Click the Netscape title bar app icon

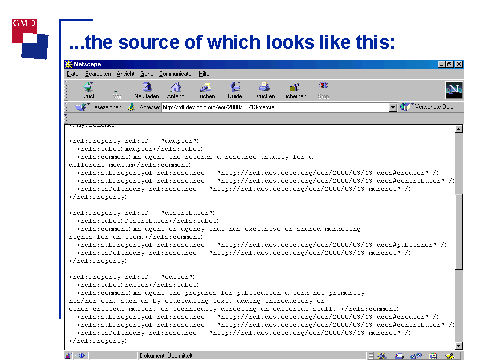point(68,64)
